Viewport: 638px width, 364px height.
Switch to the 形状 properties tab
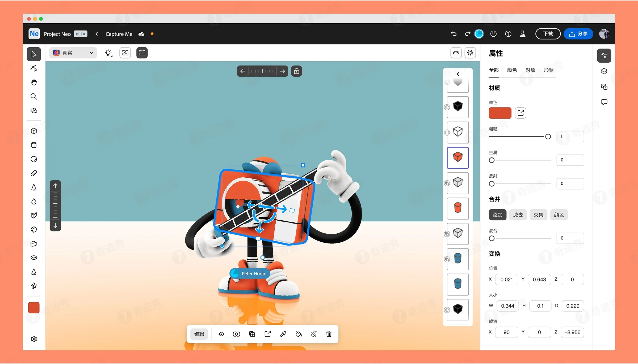[549, 70]
